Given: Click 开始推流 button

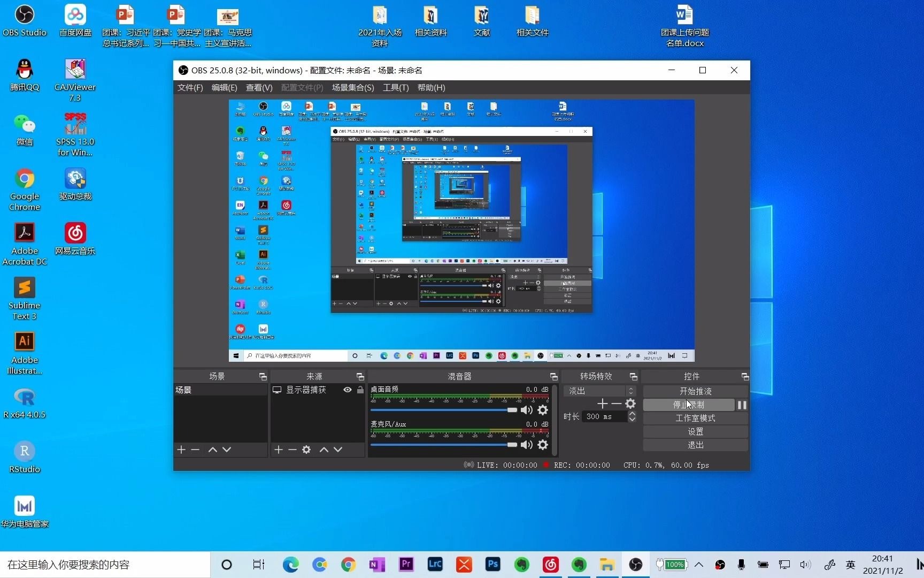Looking at the screenshot, I should [695, 391].
